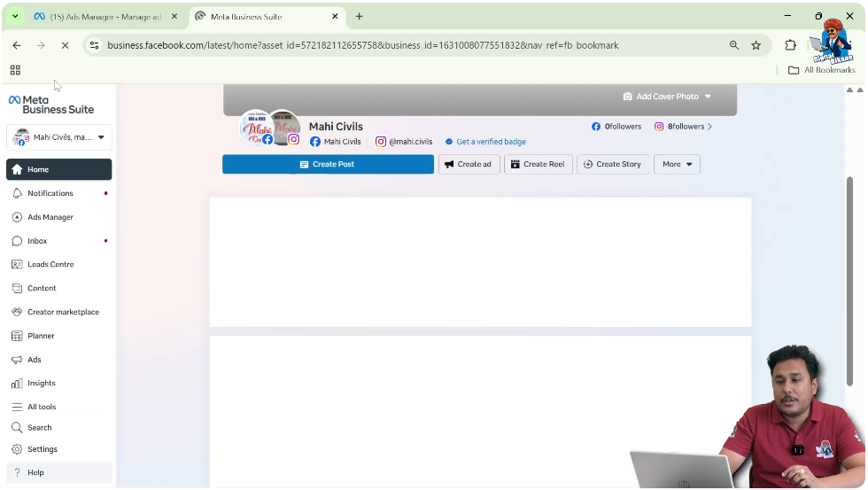This screenshot has height=490, width=868.
Task: Open the More dropdown button
Action: [677, 164]
